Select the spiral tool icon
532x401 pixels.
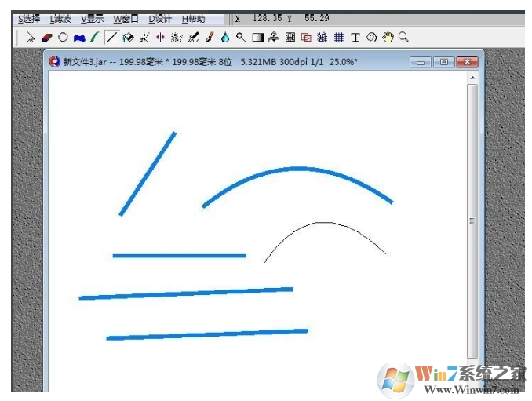pos(371,37)
